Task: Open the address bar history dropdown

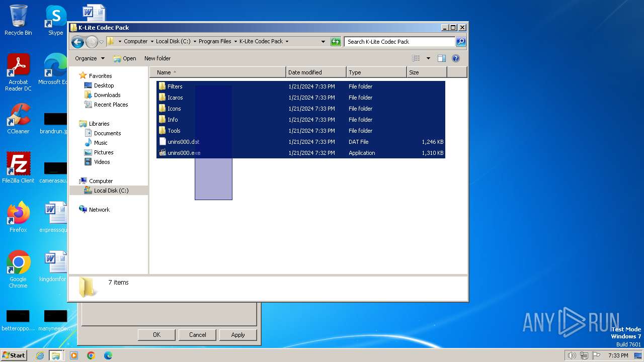Action: click(323, 42)
